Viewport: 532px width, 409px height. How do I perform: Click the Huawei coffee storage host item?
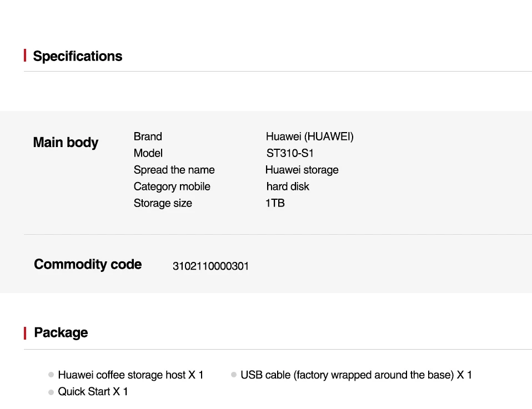pos(131,375)
